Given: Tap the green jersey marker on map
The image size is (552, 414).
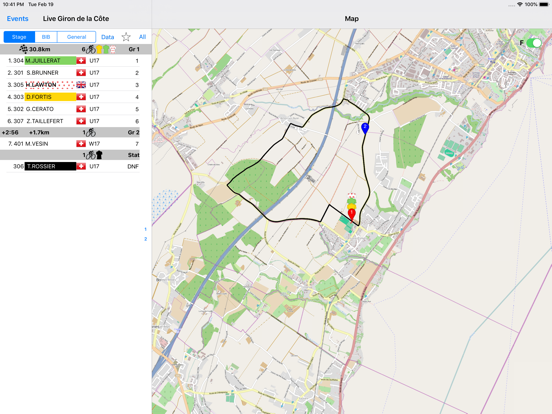Looking at the screenshot, I should click(352, 201).
